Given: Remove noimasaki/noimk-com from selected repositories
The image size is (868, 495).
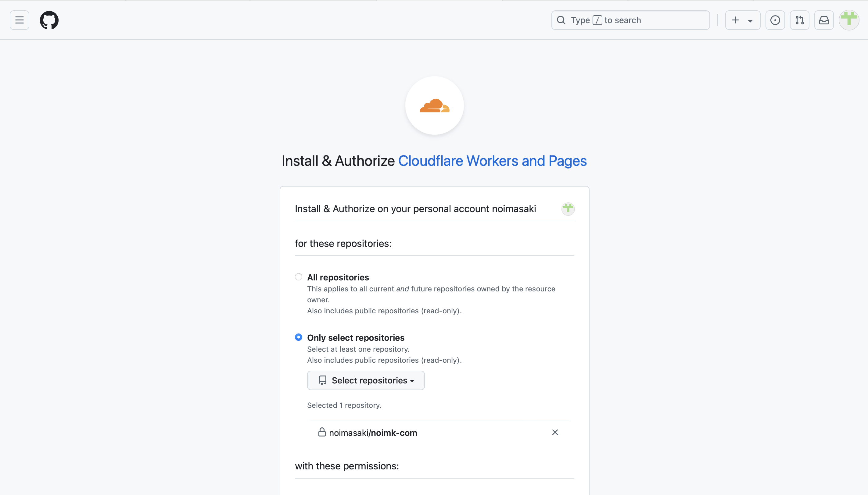Looking at the screenshot, I should click(x=555, y=432).
